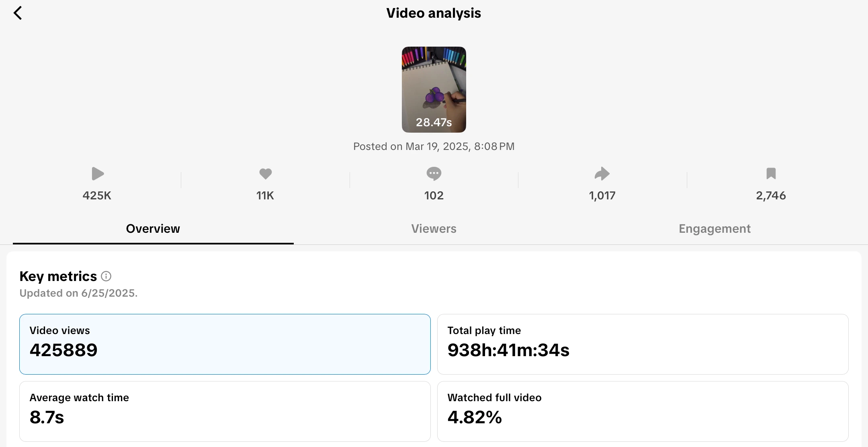Pick the Watched full video card

(x=643, y=411)
